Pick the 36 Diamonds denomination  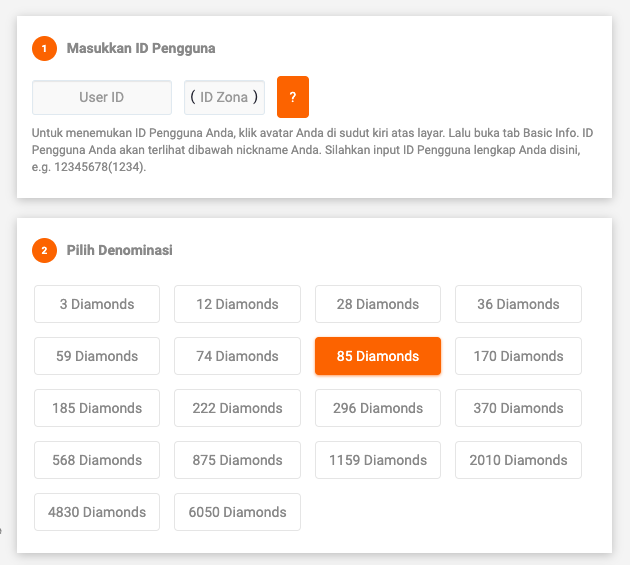tap(518, 304)
